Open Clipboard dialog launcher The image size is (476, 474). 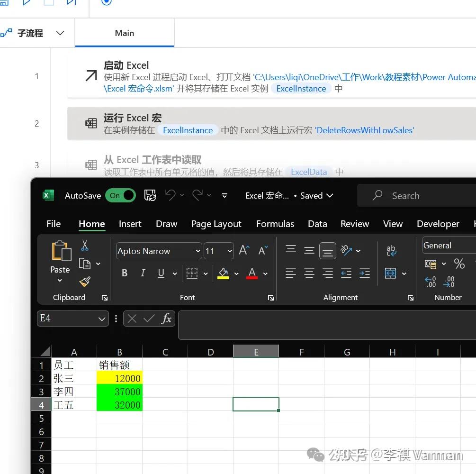click(x=104, y=298)
